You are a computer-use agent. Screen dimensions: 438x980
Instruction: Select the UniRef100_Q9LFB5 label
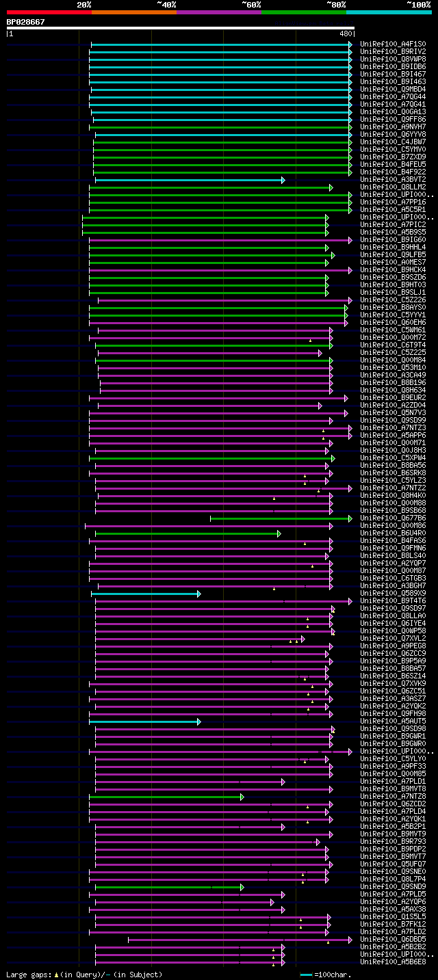393,255
